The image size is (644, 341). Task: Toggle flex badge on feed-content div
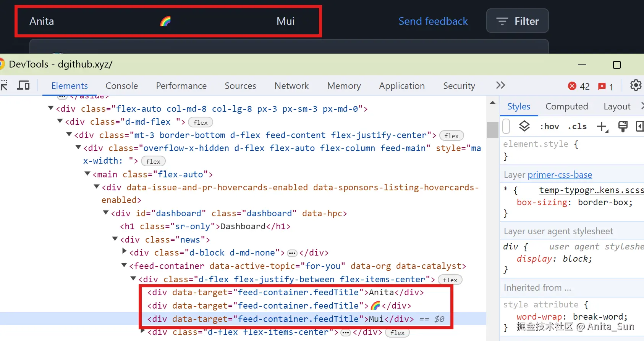tap(451, 136)
